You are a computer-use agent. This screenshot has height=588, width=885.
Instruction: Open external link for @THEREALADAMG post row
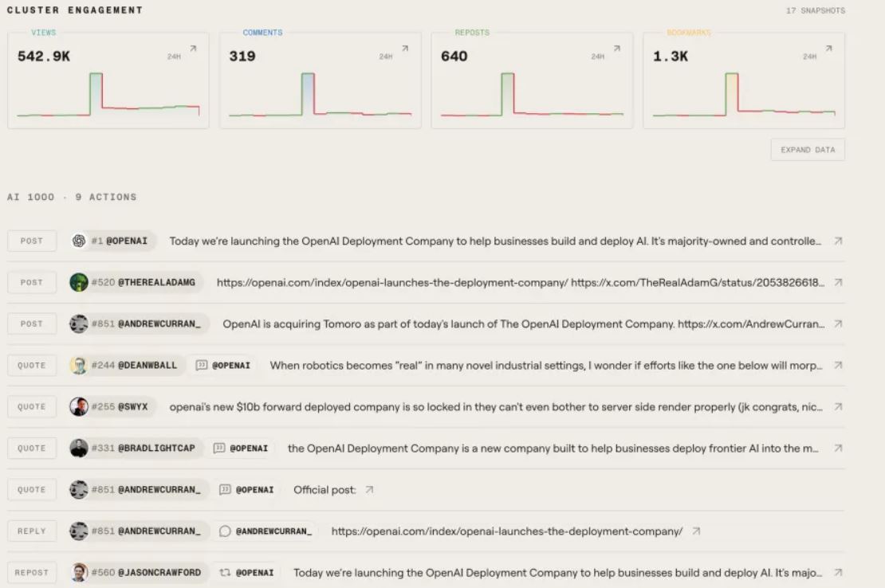pyautogui.click(x=838, y=282)
